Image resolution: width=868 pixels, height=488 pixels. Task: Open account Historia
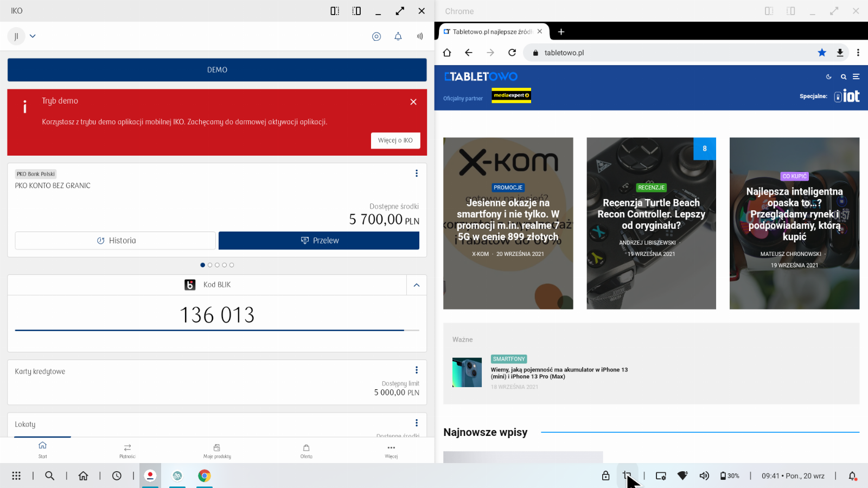click(x=116, y=241)
